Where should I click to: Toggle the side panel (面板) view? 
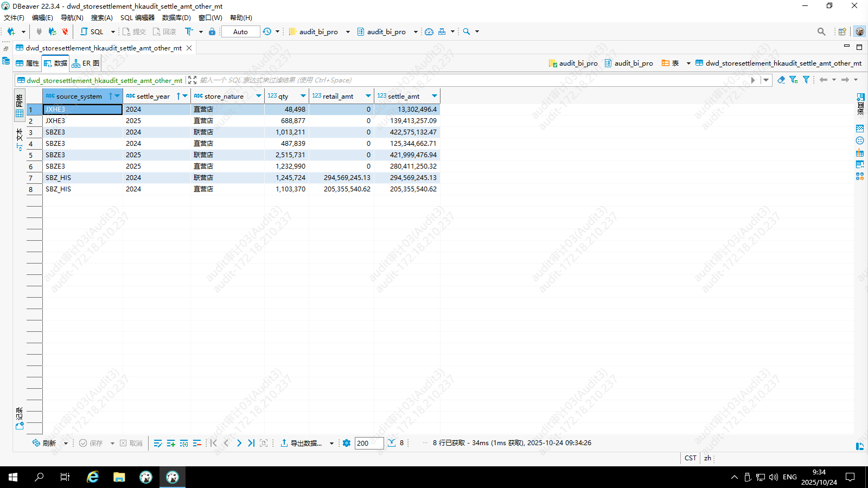click(860, 104)
